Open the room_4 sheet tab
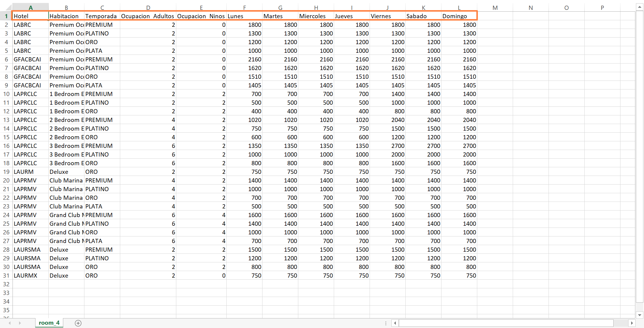This screenshot has height=328, width=644. [49, 323]
